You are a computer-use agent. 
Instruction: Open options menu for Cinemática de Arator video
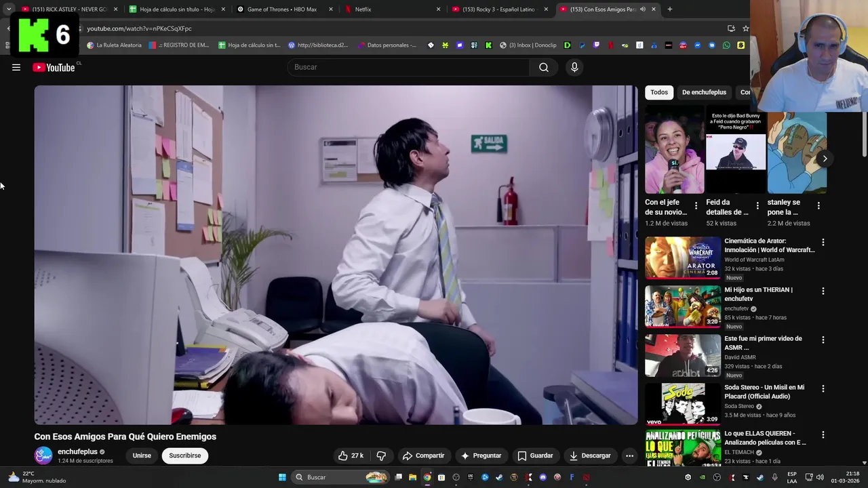[823, 242]
